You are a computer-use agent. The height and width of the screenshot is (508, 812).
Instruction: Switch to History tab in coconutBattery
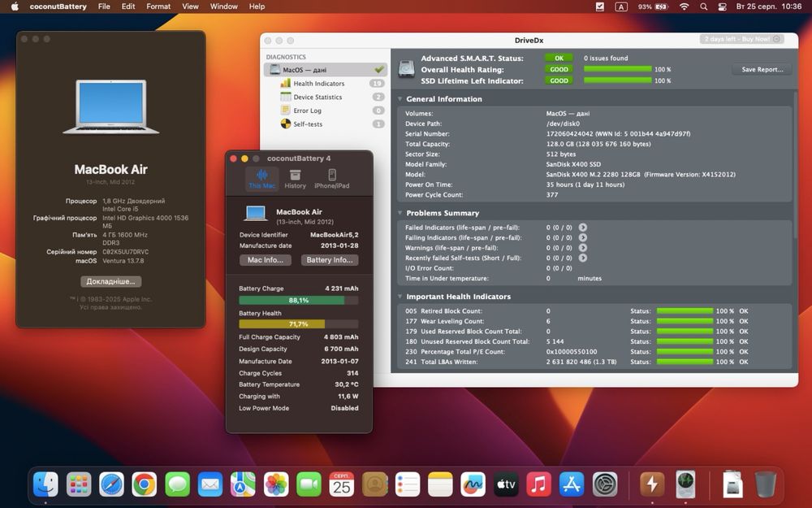coord(296,179)
